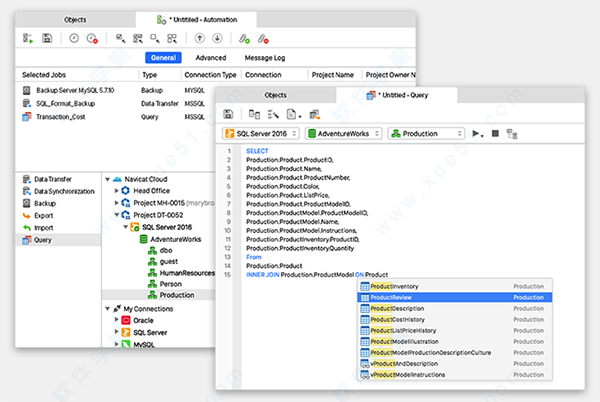The height and width of the screenshot is (402, 600).
Task: Click the Beautify SQL icon
Action: click(x=273, y=114)
